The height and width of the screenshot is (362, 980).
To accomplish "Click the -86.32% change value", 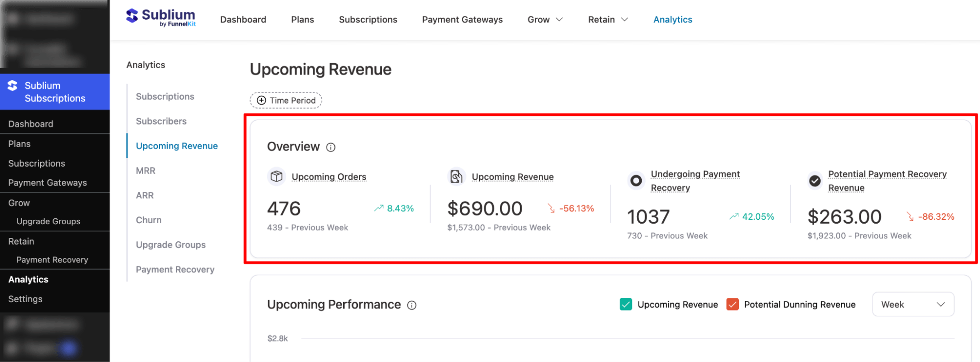I will tap(936, 216).
